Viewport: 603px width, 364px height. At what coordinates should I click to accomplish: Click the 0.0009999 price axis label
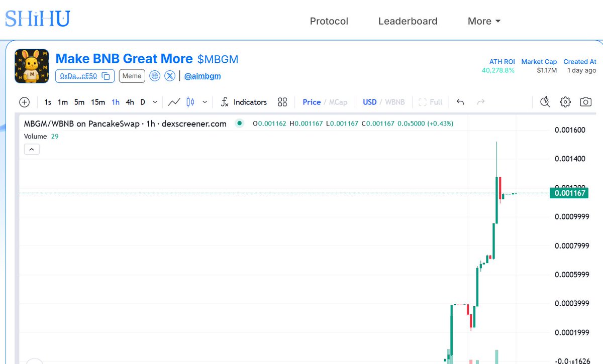[572, 217]
